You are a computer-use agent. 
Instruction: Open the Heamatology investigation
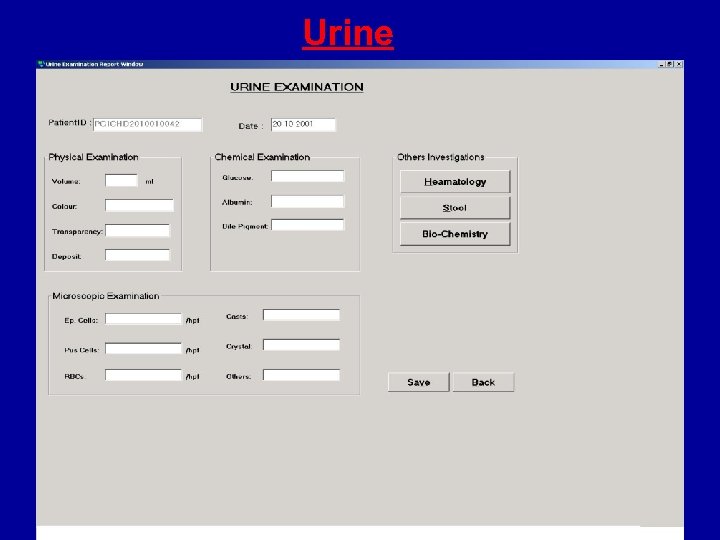[x=455, y=182]
